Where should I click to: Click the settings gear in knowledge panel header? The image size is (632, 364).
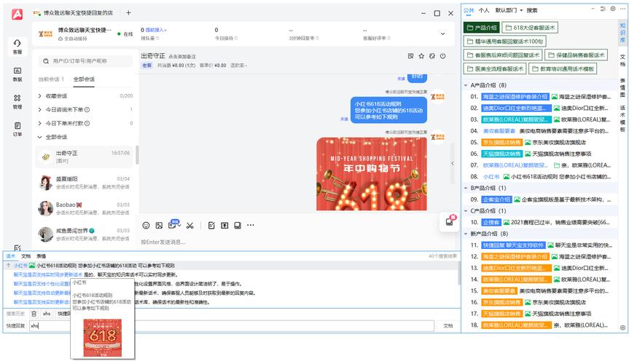tap(612, 9)
